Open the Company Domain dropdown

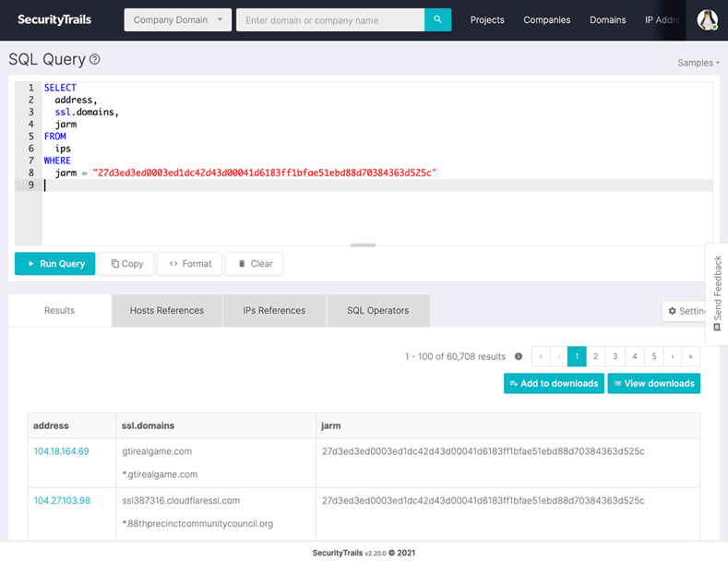(x=178, y=20)
